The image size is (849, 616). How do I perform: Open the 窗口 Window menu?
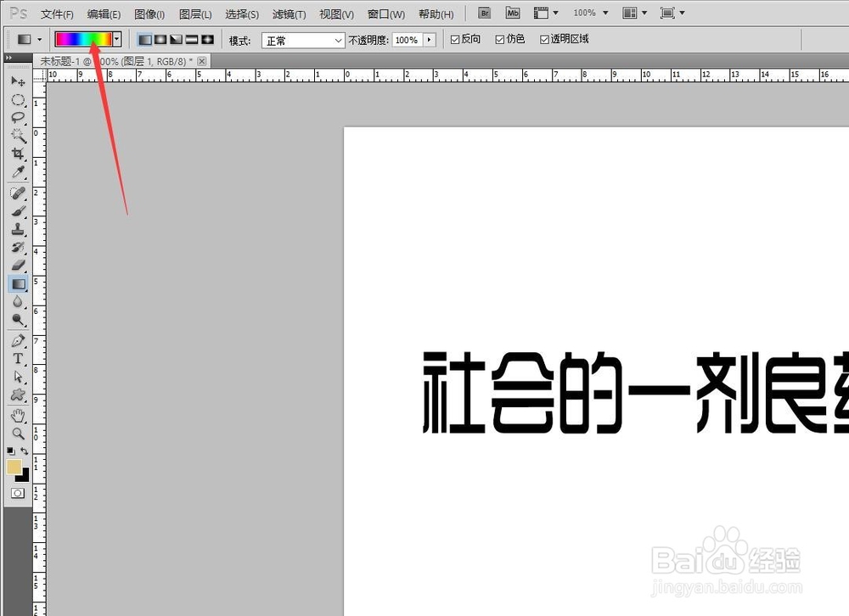point(385,14)
